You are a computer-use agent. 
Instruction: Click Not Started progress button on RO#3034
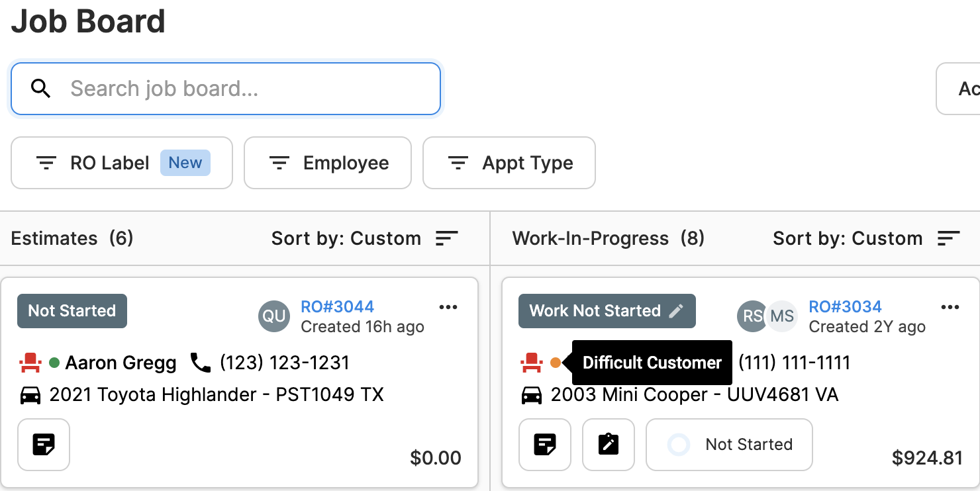(x=729, y=445)
